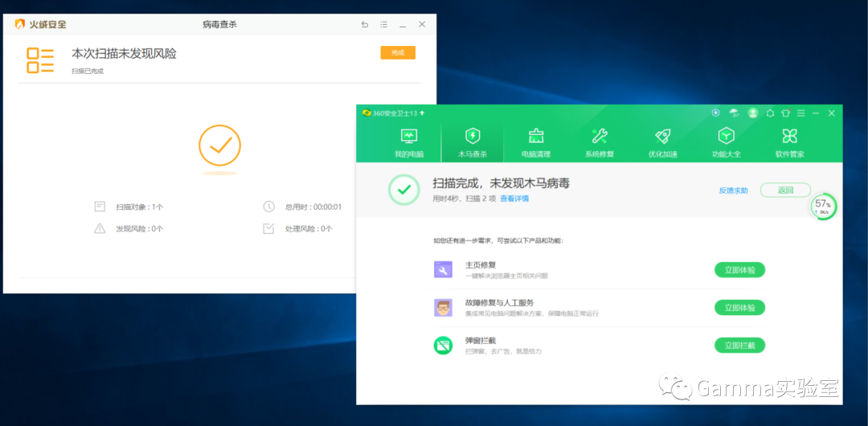Viewport: 868px width, 426px height.
Task: Open the user avatar account icon in 360
Action: [x=752, y=113]
